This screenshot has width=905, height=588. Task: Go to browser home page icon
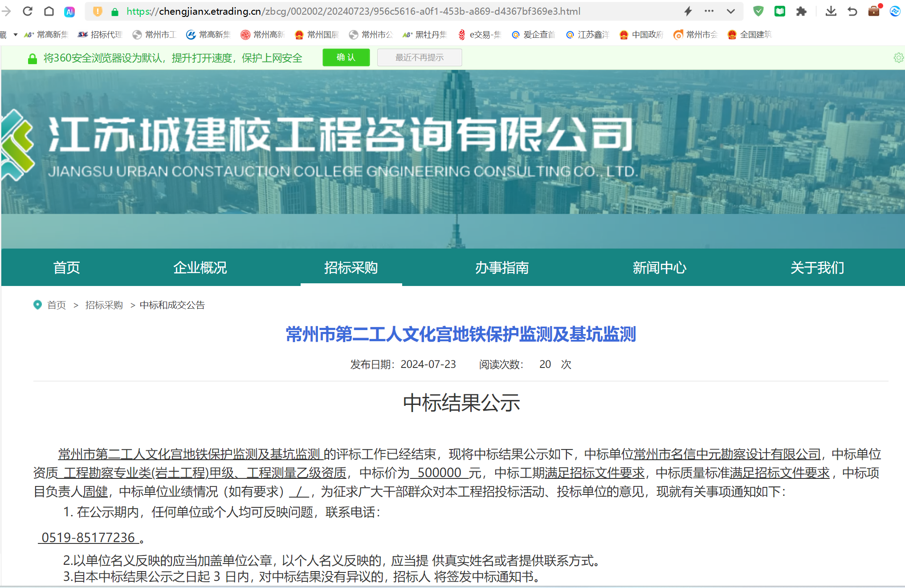49,11
